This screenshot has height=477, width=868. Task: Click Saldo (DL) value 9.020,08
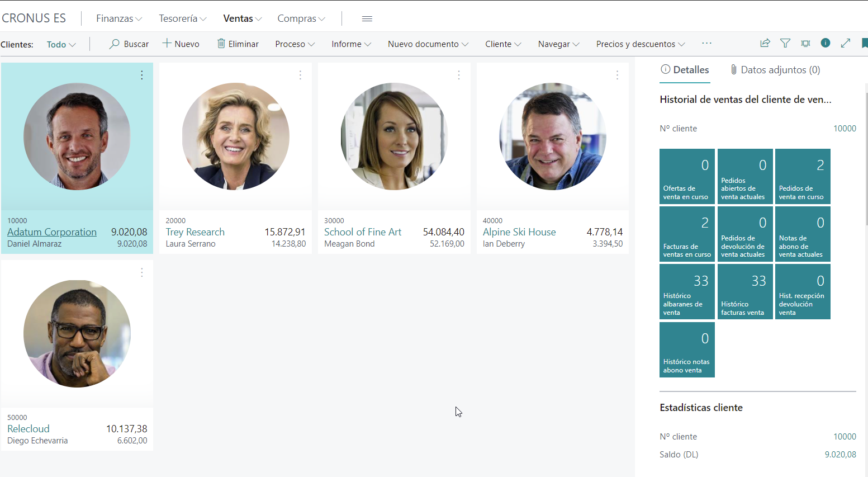coord(840,455)
